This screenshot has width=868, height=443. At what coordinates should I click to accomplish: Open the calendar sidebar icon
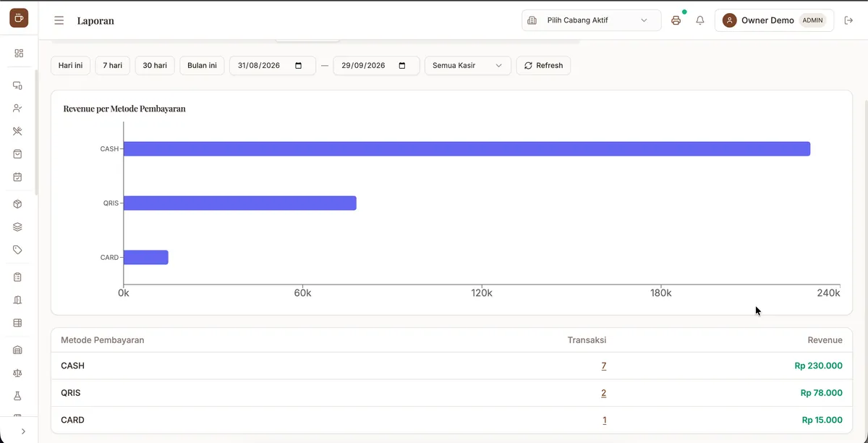pyautogui.click(x=18, y=177)
